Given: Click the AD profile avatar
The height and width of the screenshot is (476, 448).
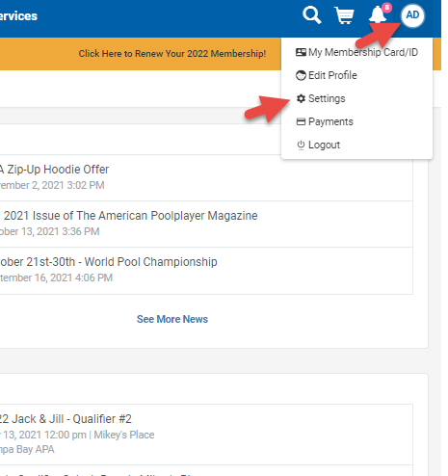Looking at the screenshot, I should pos(412,15).
